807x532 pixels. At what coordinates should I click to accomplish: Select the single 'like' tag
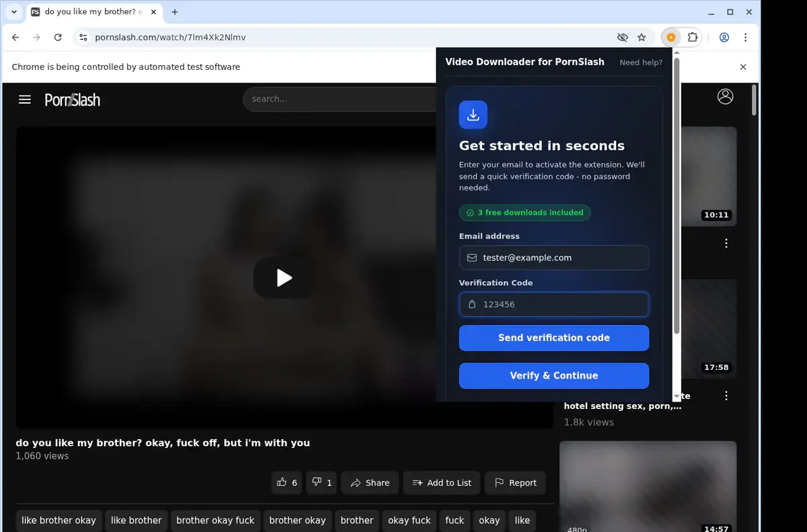(523, 521)
